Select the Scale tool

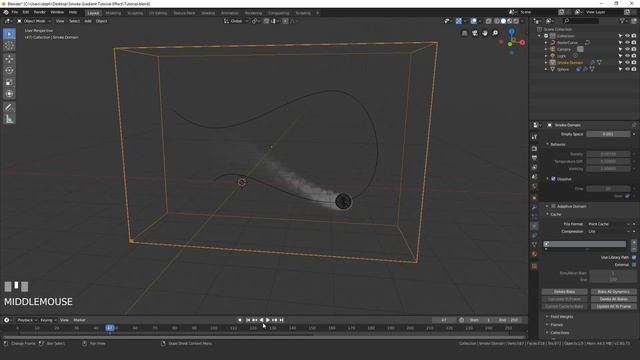coord(9,82)
